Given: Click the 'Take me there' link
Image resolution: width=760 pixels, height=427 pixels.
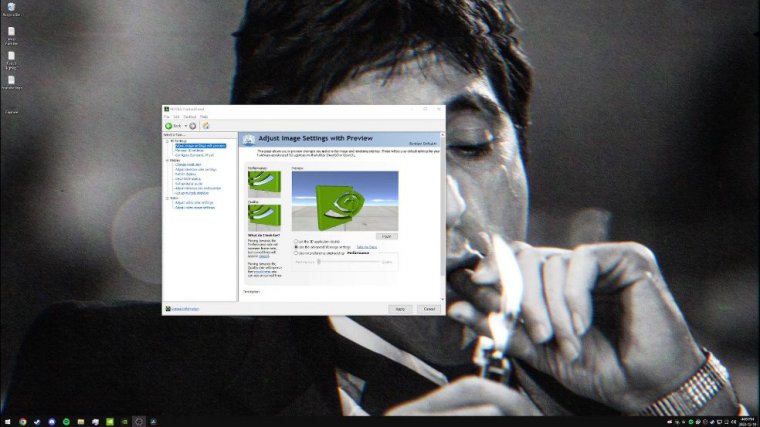Looking at the screenshot, I should pyautogui.click(x=367, y=247).
